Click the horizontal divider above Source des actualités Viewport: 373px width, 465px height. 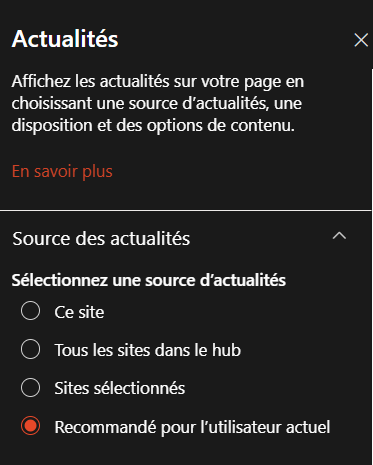click(x=185, y=211)
